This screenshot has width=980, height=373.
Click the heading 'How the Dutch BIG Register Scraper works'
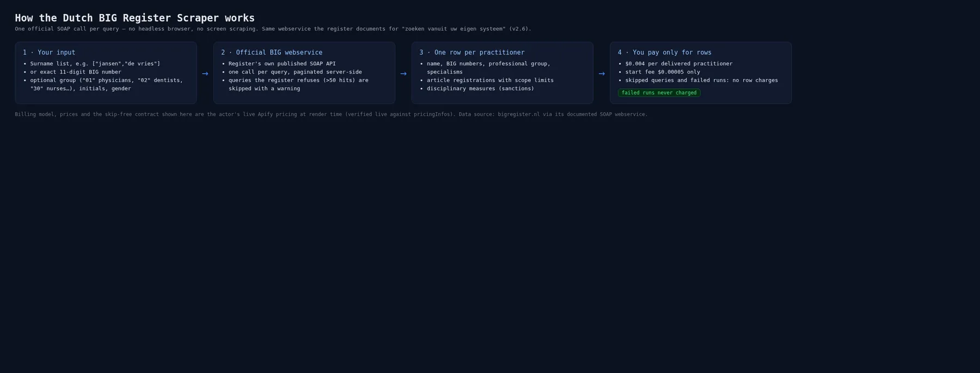[134, 18]
